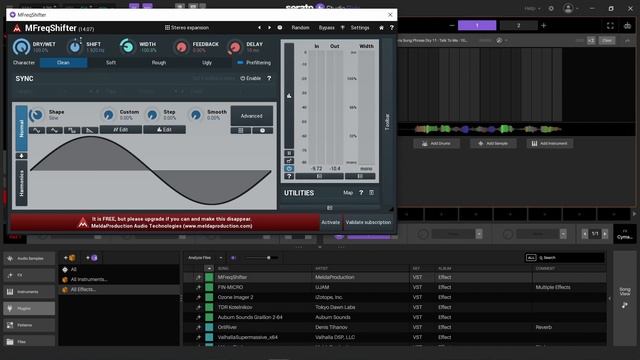The width and height of the screenshot is (640, 360).
Task: Open the Advanced shape settings
Action: tap(251, 116)
